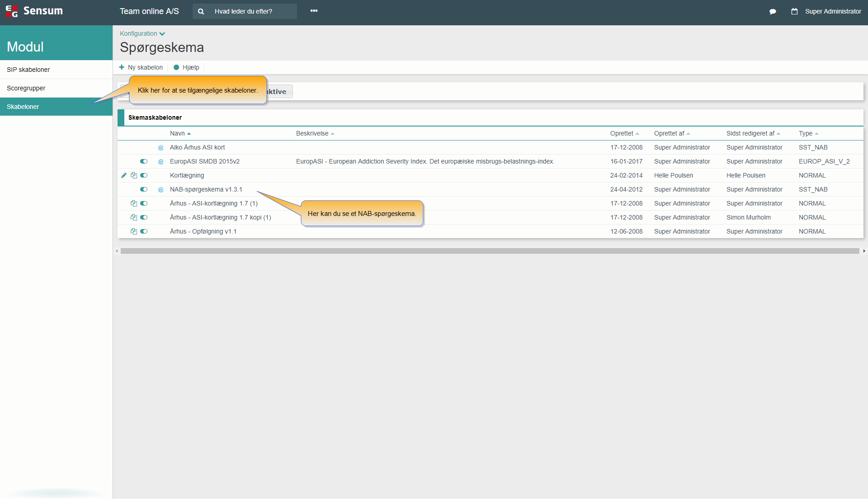Open SIP skabeloner in sidebar
868x501 pixels.
coord(56,70)
